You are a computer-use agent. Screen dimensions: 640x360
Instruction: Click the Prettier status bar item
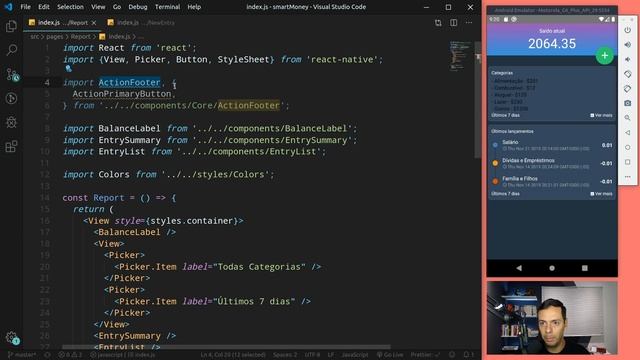point(425,355)
